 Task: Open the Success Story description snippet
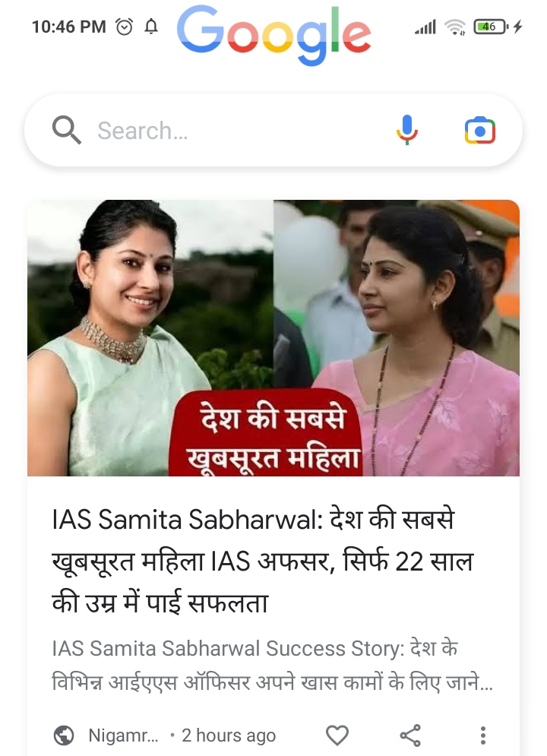coord(272,666)
